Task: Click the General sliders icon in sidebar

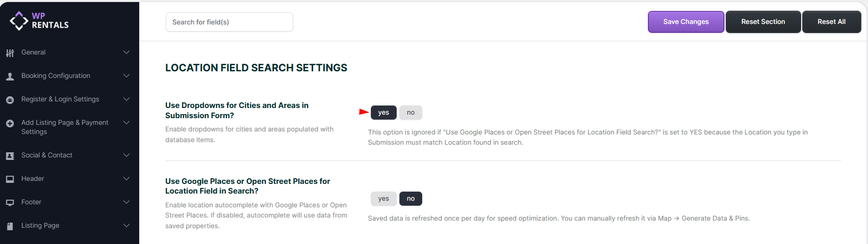Action: point(10,53)
